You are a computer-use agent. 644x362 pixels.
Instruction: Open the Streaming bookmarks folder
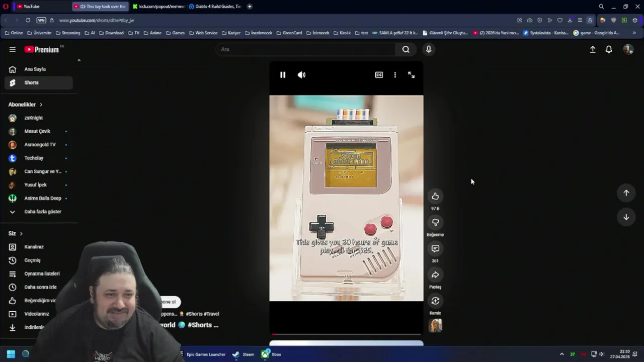[68, 33]
